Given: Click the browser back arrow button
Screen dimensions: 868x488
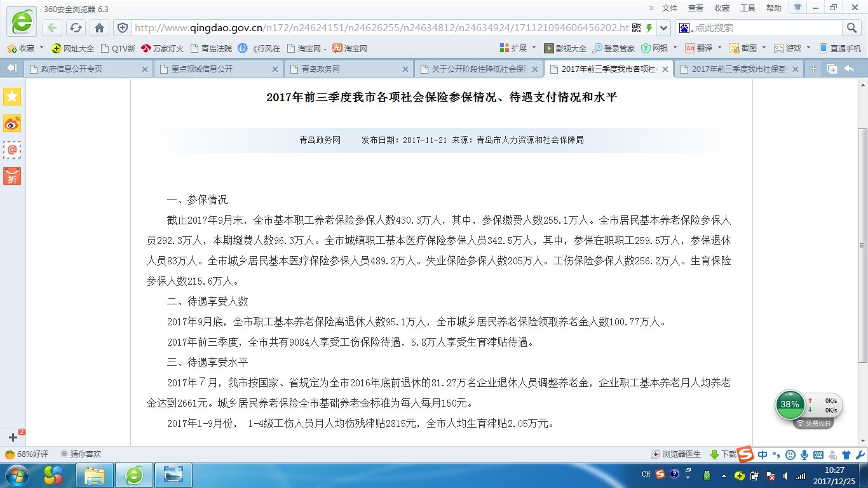Looking at the screenshot, I should point(52,28).
